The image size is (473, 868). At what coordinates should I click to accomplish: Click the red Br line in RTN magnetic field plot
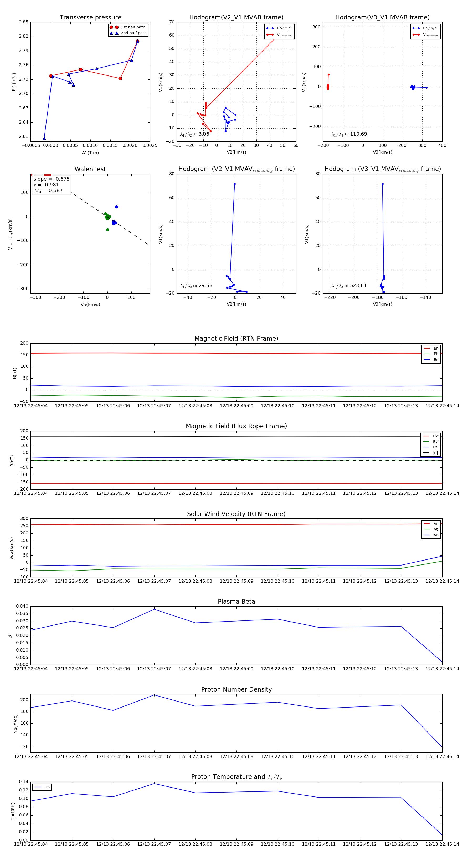coord(236,353)
